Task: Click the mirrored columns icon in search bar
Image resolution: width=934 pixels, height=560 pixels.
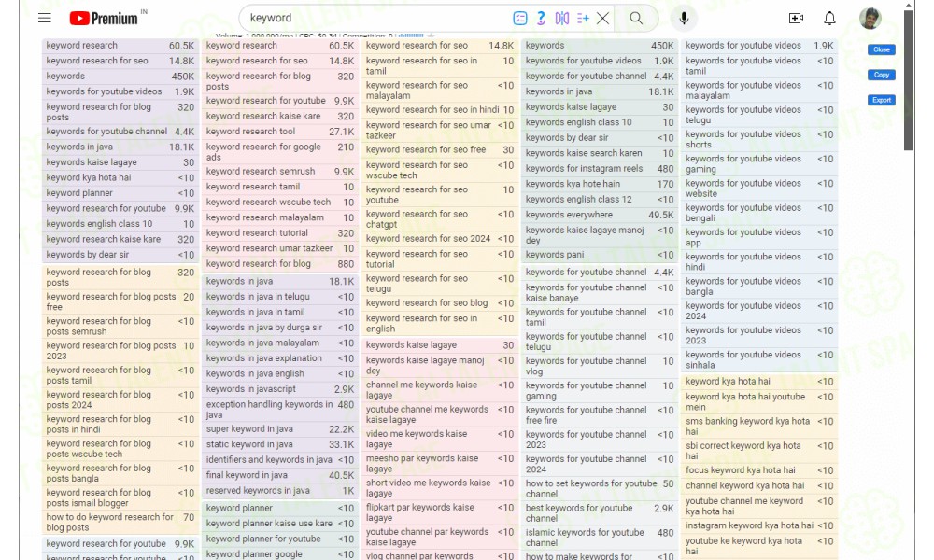Action: [x=561, y=19]
